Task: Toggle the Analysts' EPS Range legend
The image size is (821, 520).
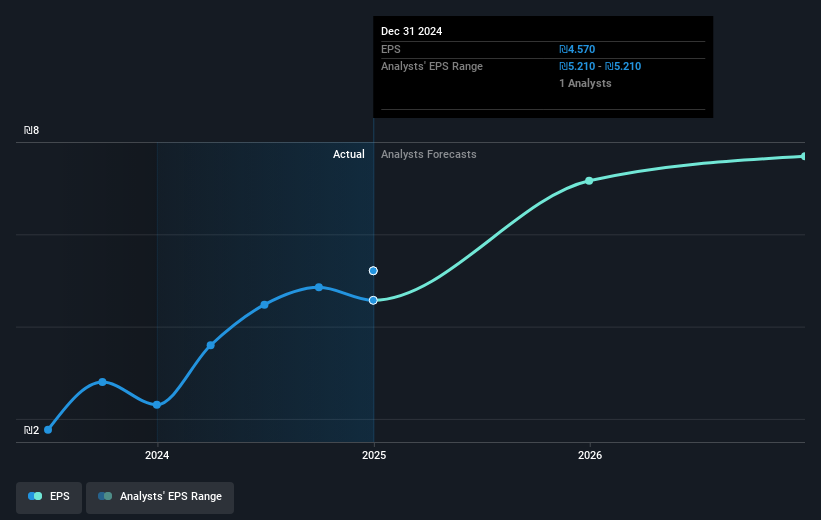Action: 160,497
